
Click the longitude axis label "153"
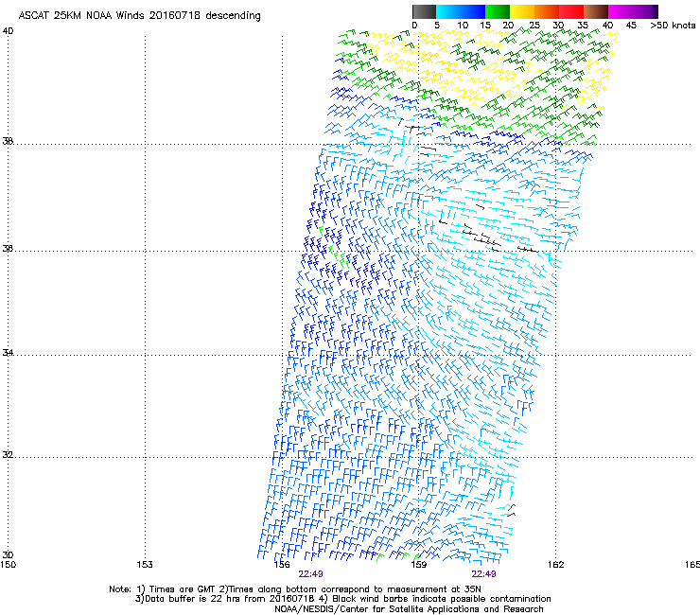click(x=145, y=565)
